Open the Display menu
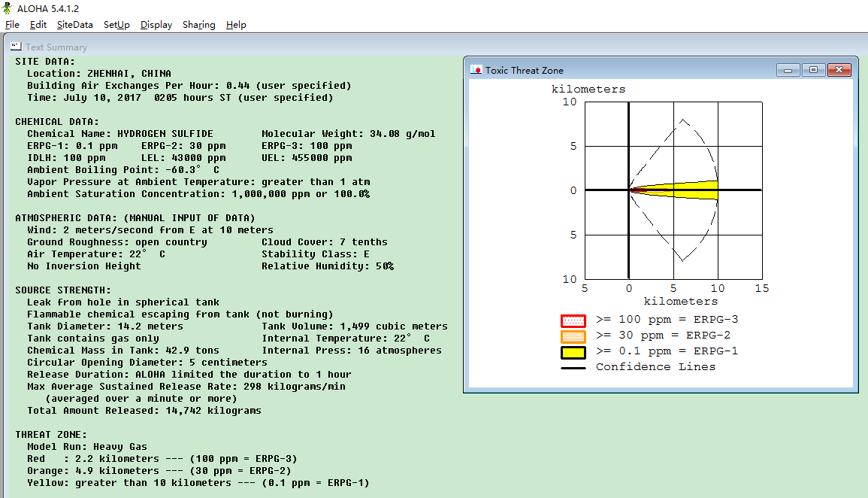 pyautogui.click(x=156, y=25)
